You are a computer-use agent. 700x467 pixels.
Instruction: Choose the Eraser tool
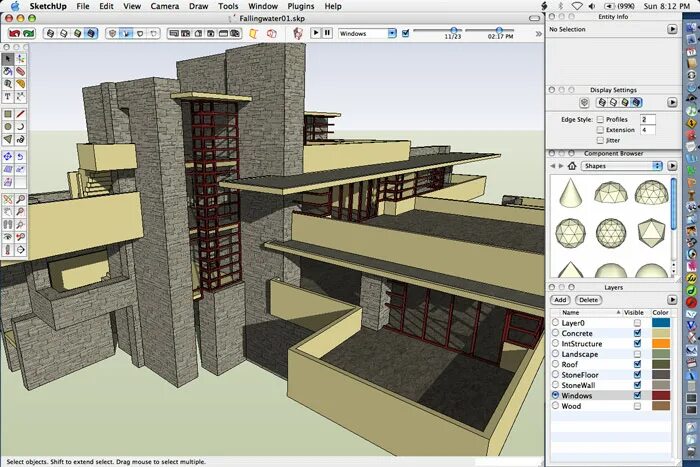click(21, 71)
